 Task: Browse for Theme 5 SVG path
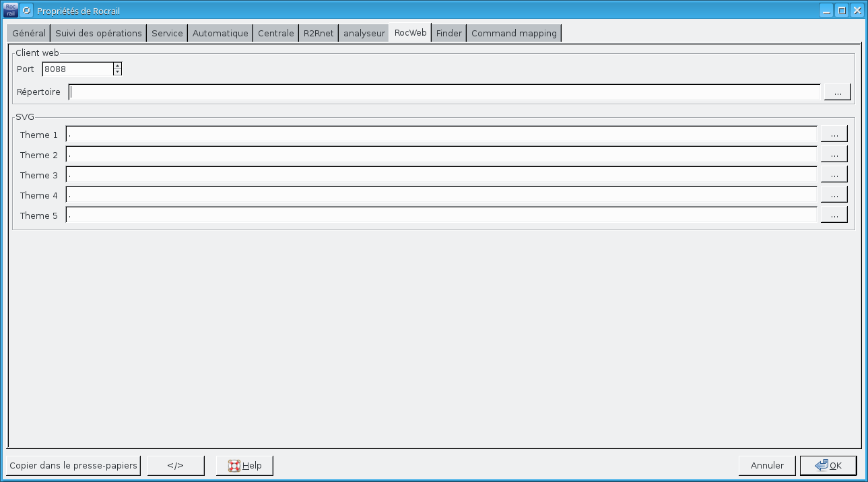pyautogui.click(x=834, y=215)
